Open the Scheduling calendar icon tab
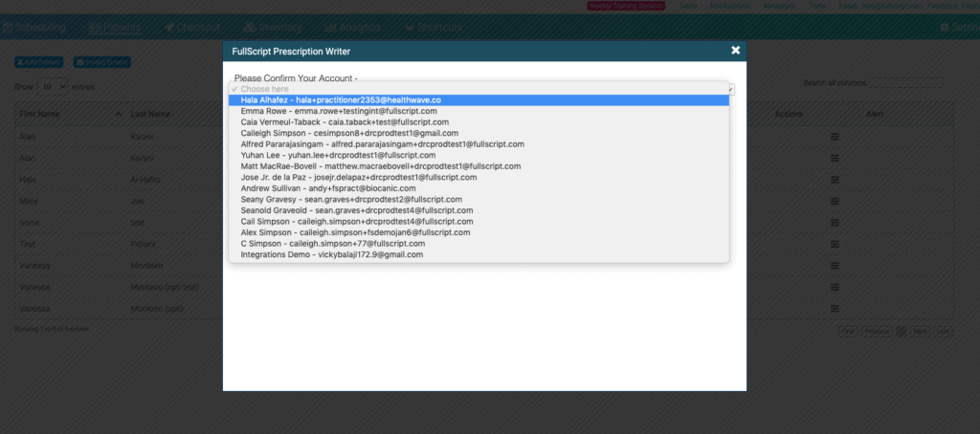The width and height of the screenshot is (980, 434). 8,28
